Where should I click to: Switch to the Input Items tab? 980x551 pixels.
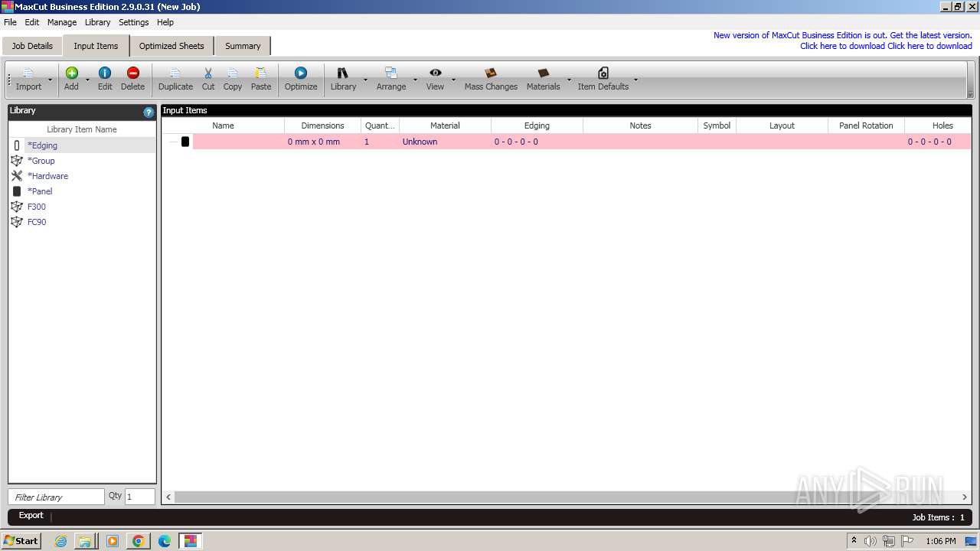[x=96, y=46]
